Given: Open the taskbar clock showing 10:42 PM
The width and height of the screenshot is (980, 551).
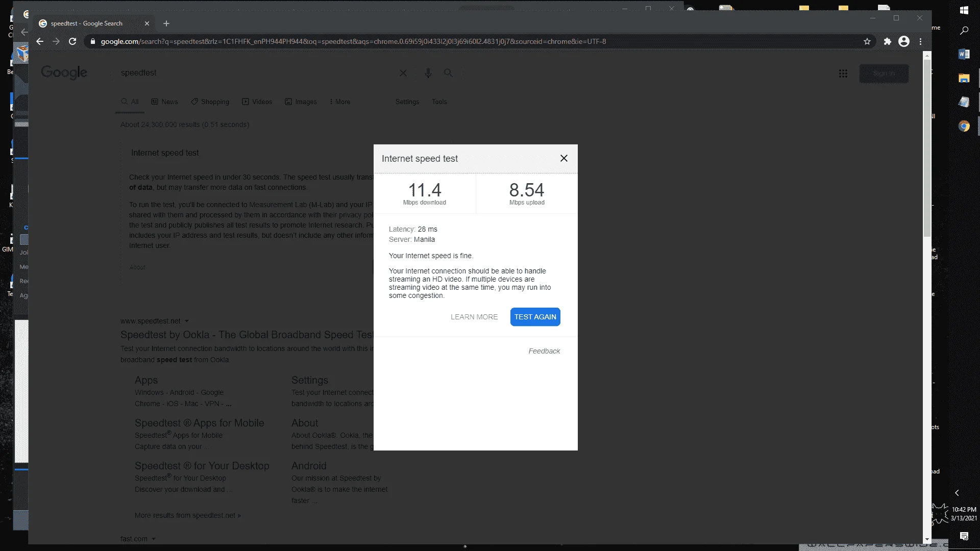Looking at the screenshot, I should (x=964, y=514).
